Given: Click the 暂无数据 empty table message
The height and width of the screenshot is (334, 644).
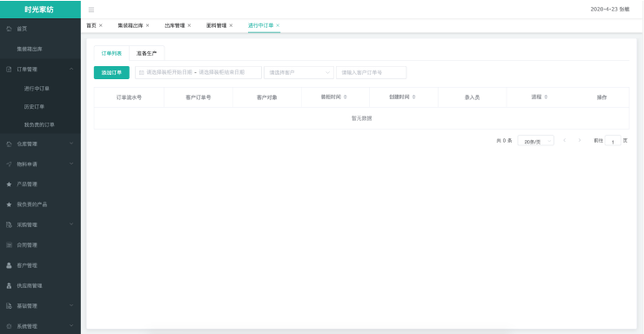Looking at the screenshot, I should 361,118.
